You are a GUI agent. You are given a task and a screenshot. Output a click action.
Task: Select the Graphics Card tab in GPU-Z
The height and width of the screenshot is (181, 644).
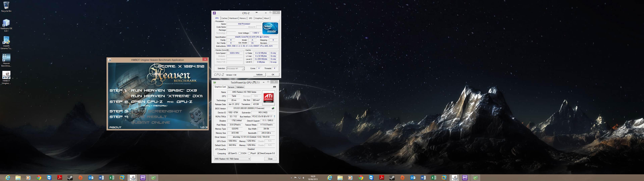[220, 87]
